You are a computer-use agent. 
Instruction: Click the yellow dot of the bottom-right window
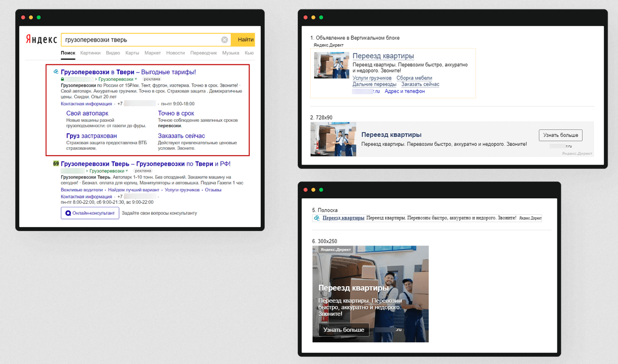(x=313, y=189)
